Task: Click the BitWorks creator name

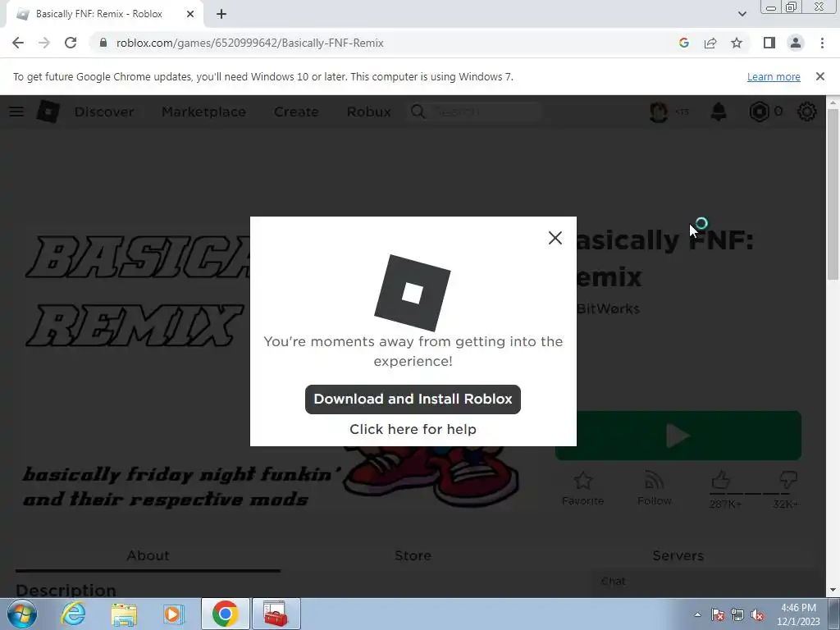Action: pos(608,308)
